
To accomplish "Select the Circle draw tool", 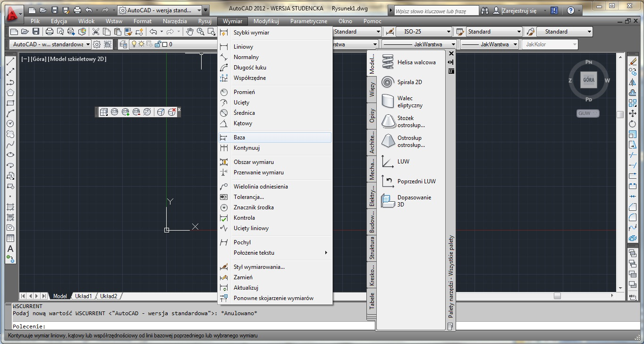I will (x=10, y=124).
